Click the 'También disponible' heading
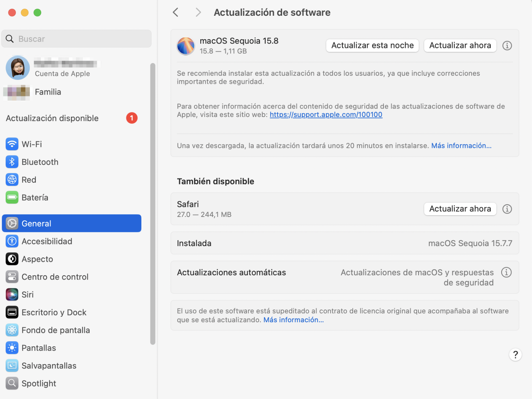Viewport: 532px width, 399px height. pos(215,181)
